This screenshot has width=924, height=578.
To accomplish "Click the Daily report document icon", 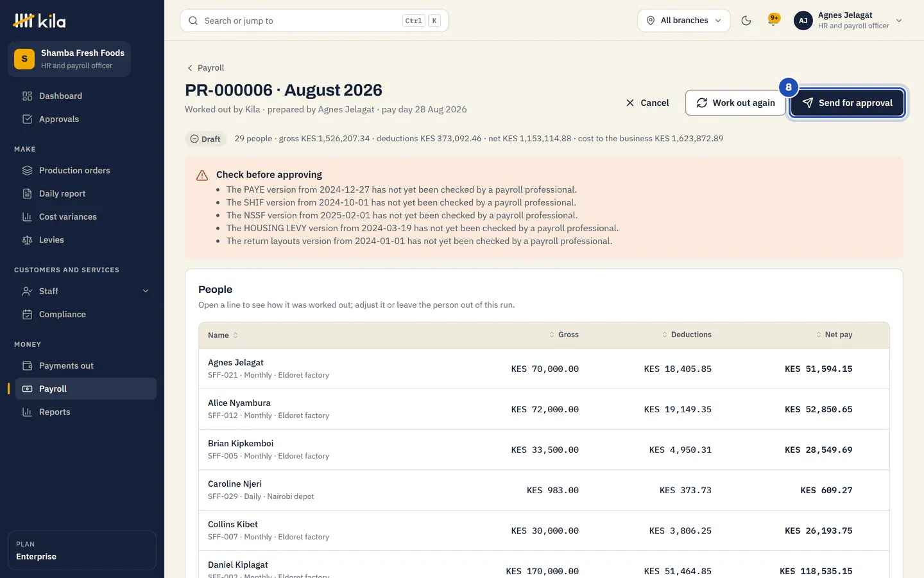I will pyautogui.click(x=27, y=193).
